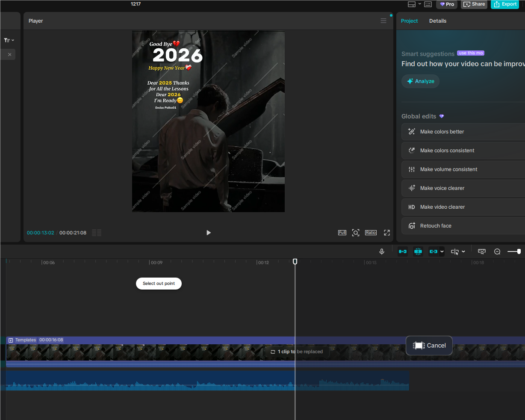Screen dimensions: 525x420
Task: Select the auto-ripple trim icon
Action: (402, 251)
